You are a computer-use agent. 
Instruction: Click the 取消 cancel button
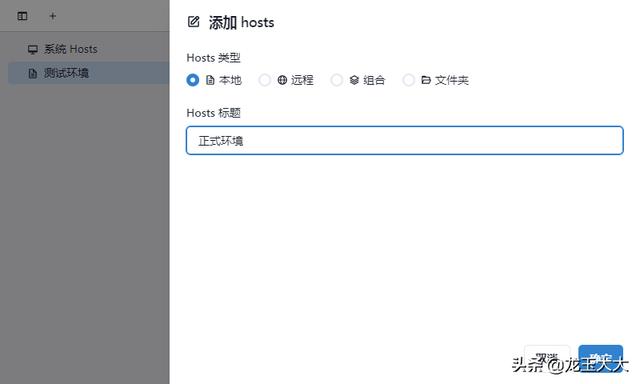point(547,358)
